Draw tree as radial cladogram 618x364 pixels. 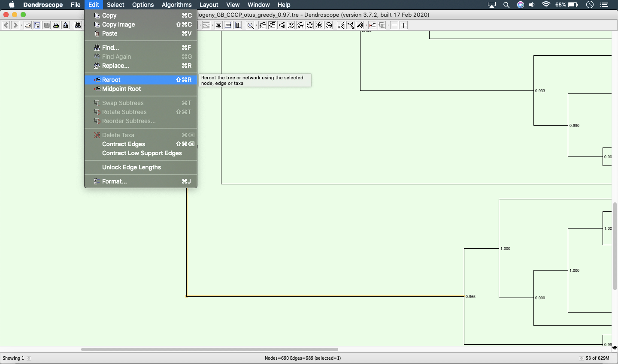[329, 25]
